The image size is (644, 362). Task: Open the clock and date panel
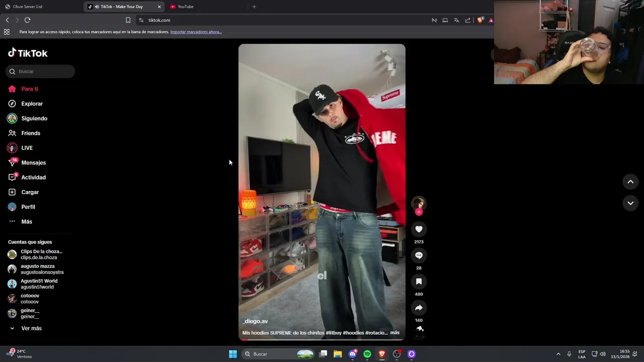[620, 354]
